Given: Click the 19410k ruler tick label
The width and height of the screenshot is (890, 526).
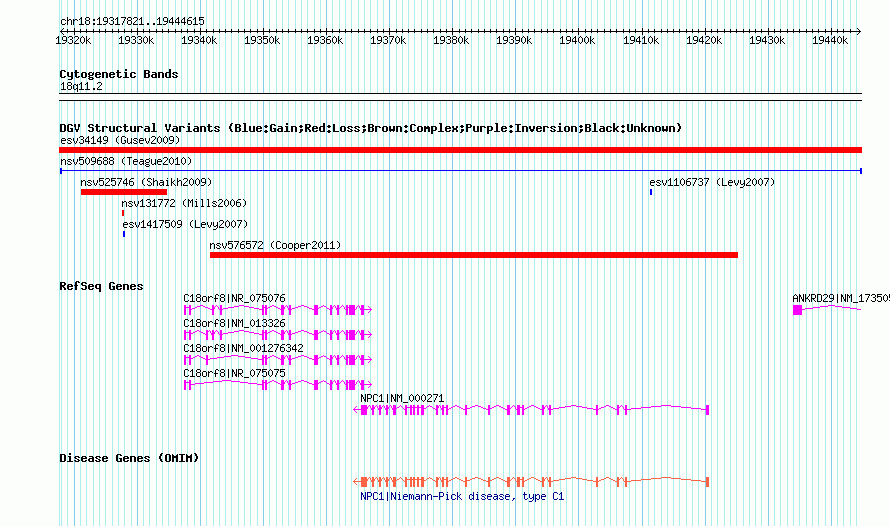Looking at the screenshot, I should pos(641,40).
